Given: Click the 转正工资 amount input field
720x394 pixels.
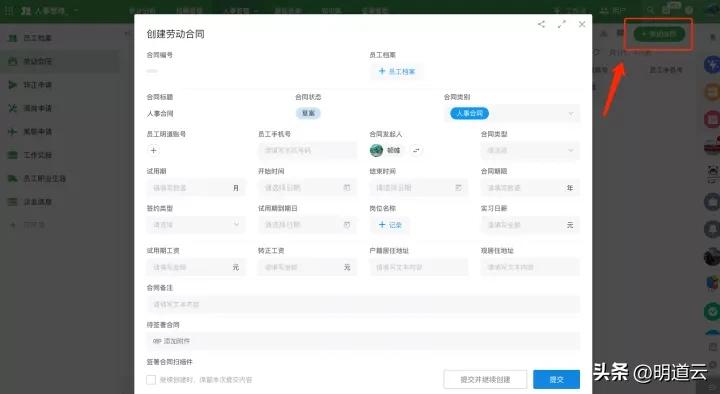Looking at the screenshot, I should coord(308,267).
